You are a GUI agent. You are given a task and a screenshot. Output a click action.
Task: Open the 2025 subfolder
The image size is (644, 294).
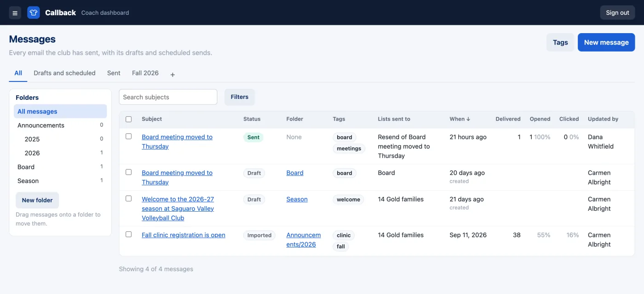(x=60, y=139)
